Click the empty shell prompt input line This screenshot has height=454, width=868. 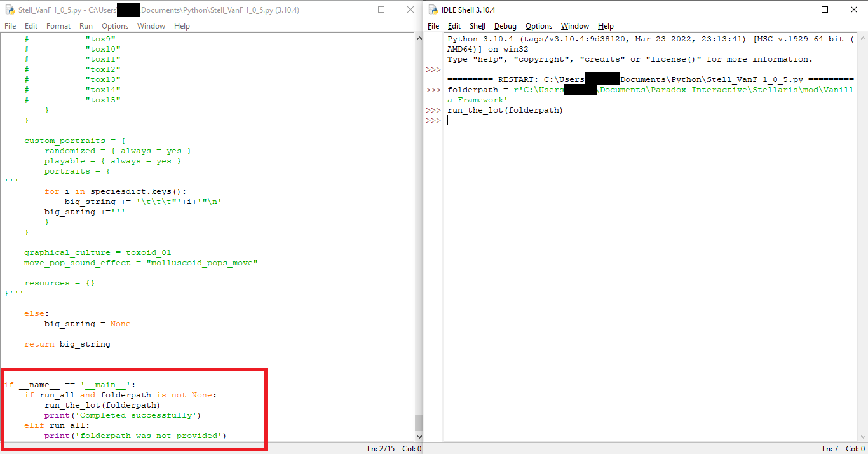tap(650, 120)
